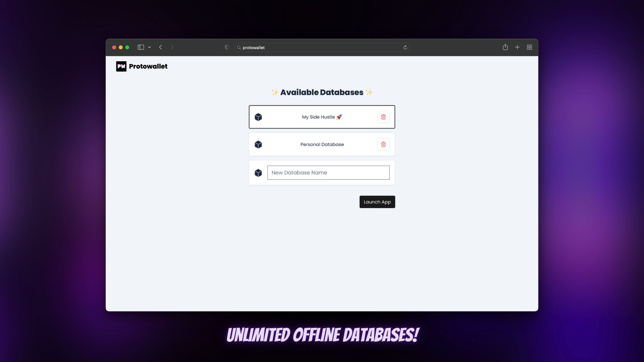Click the Protowallet cube icon in header

(121, 66)
